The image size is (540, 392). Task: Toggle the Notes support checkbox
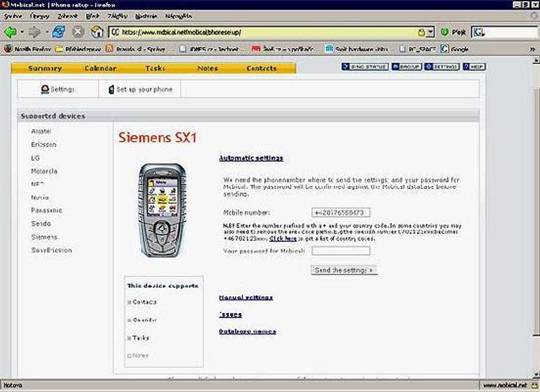click(x=129, y=356)
